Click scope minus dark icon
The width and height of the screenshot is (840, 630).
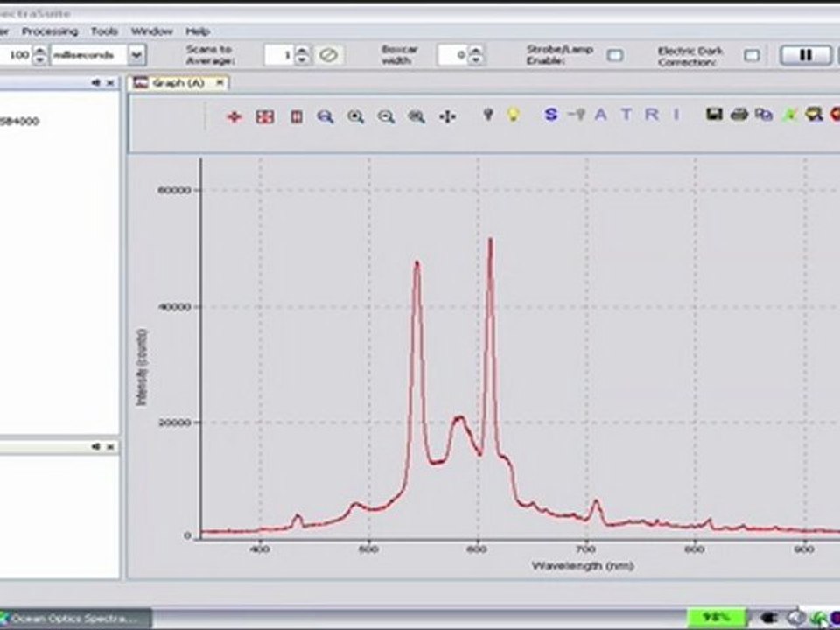(577, 114)
